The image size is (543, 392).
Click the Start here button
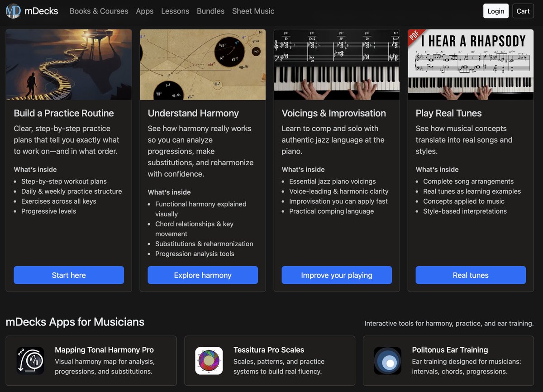(x=69, y=275)
